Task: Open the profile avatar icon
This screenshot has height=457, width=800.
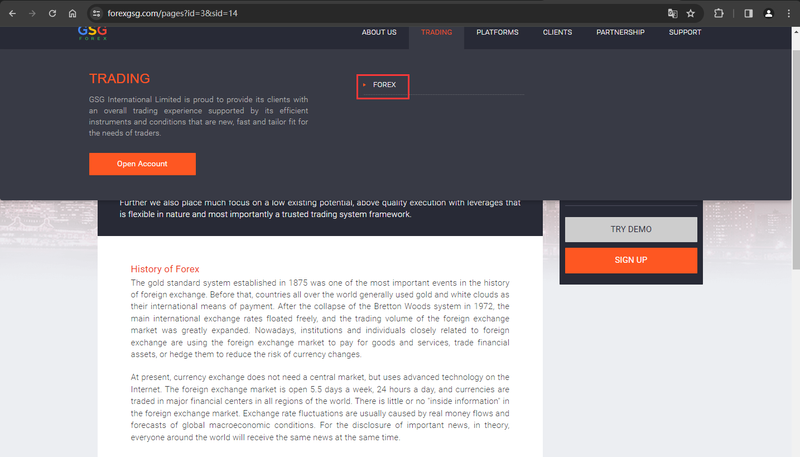Action: tap(768, 13)
